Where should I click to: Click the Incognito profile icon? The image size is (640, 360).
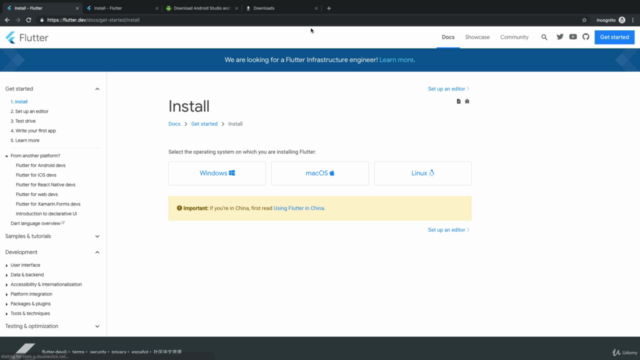(x=622, y=20)
